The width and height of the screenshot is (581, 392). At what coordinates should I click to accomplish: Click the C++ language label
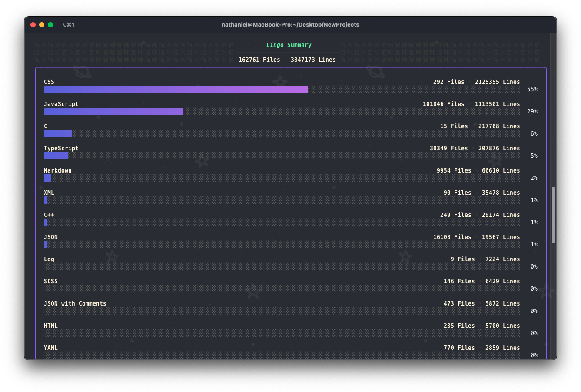pos(48,215)
